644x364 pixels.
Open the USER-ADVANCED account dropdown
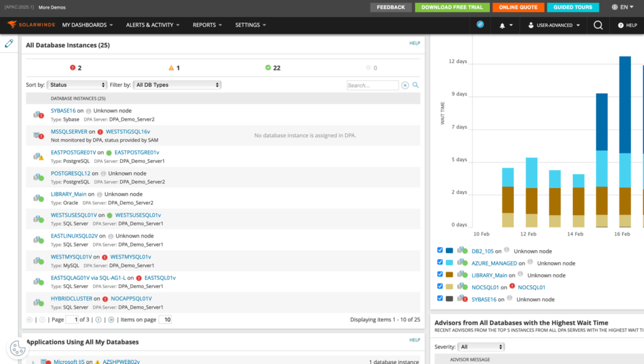[554, 25]
